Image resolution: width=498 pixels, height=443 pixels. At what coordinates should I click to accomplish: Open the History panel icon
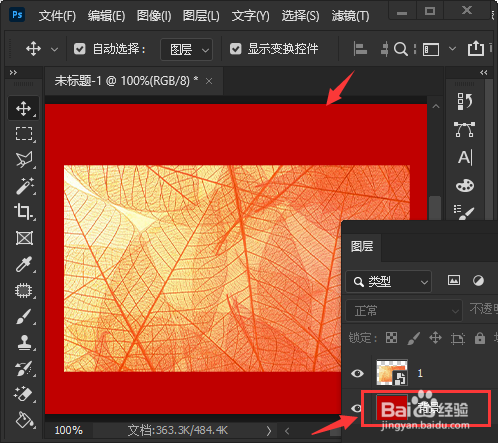click(465, 101)
